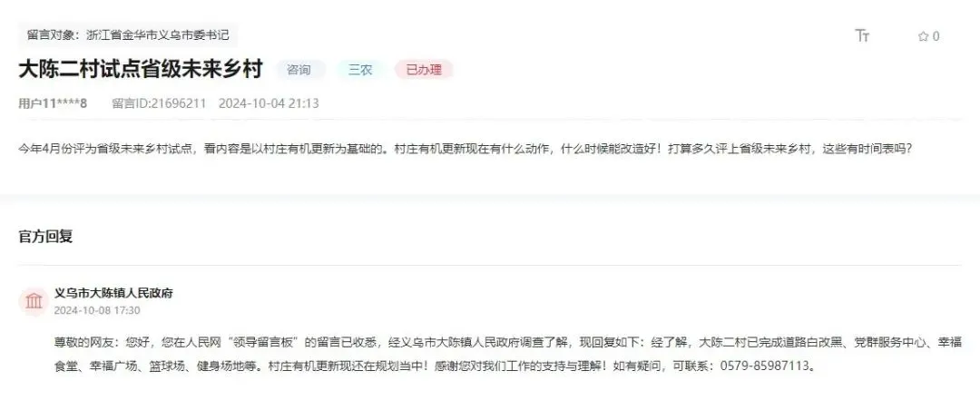Select the 咨询 tag
Viewport: 980px width, 410px height.
299,70
